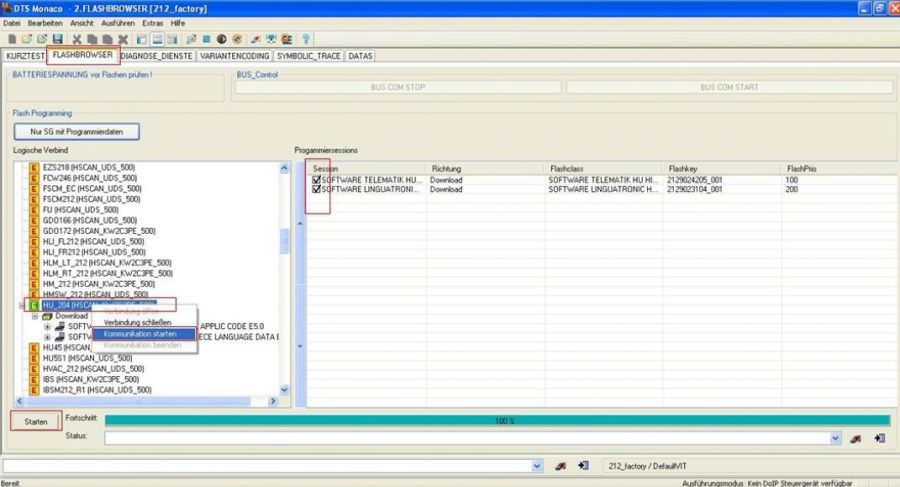Click the eraser icon beside the Status field
900x487 pixels.
(x=857, y=438)
